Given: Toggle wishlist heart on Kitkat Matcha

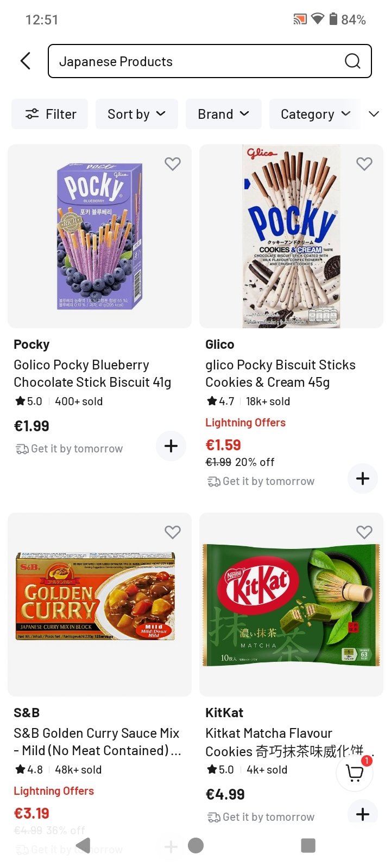Looking at the screenshot, I should (x=364, y=532).
